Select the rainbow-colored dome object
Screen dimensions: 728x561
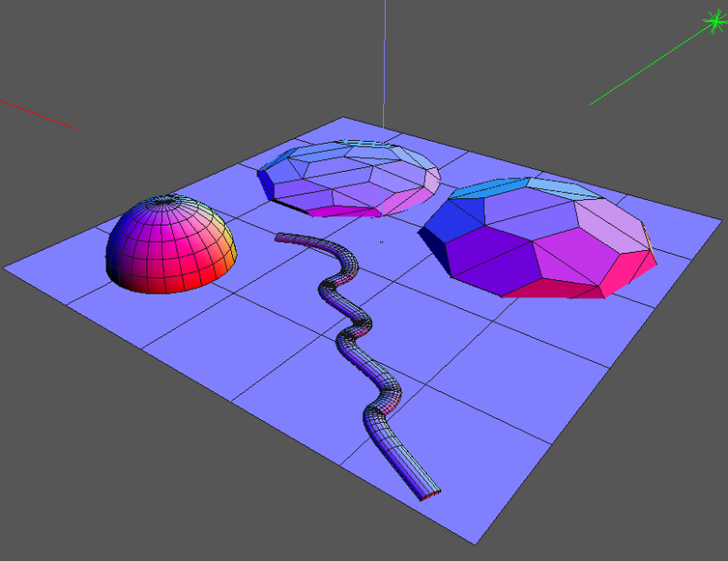[x=171, y=245]
